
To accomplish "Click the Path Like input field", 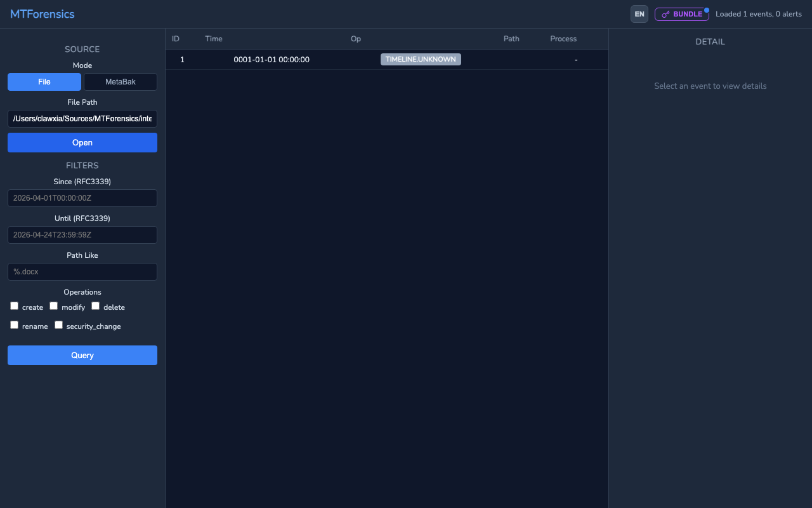I will (x=82, y=272).
